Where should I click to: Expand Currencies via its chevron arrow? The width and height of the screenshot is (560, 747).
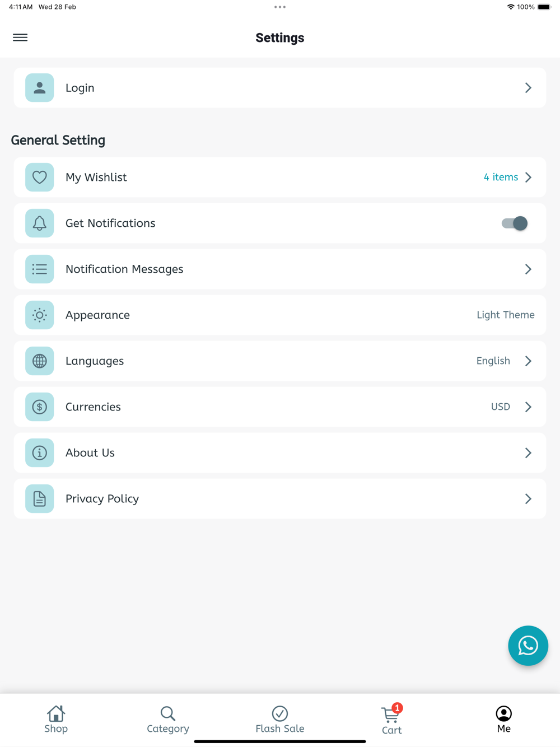click(x=528, y=407)
